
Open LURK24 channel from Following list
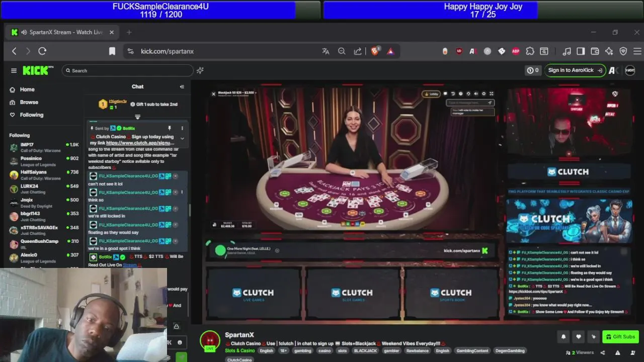click(44, 189)
